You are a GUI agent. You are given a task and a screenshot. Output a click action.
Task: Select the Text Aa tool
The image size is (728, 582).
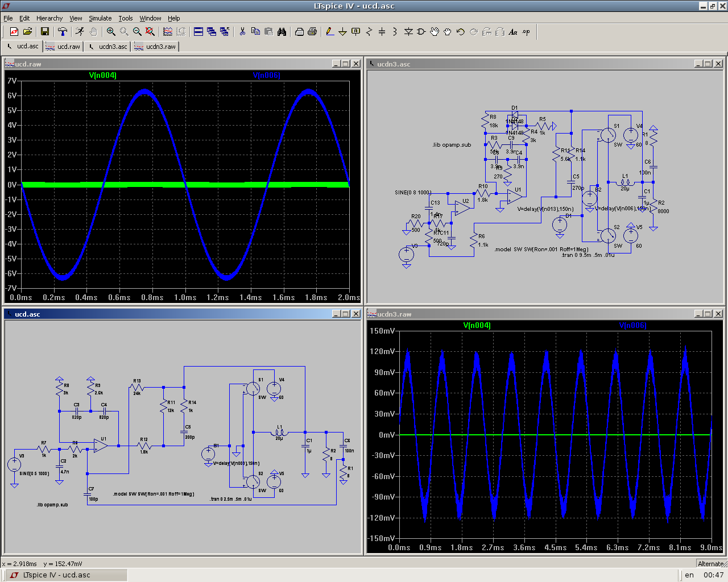click(x=513, y=32)
